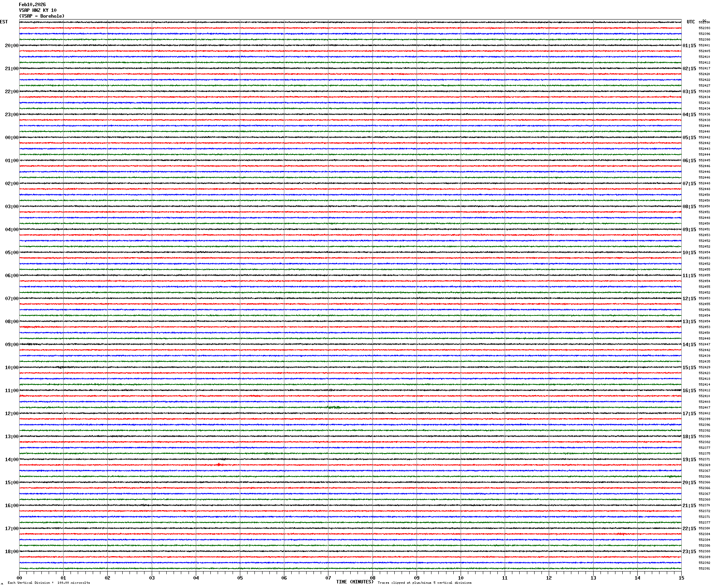Viewport: 712px width, 588px height.
Task: Click the traces clipped footnote text
Action: [425, 583]
